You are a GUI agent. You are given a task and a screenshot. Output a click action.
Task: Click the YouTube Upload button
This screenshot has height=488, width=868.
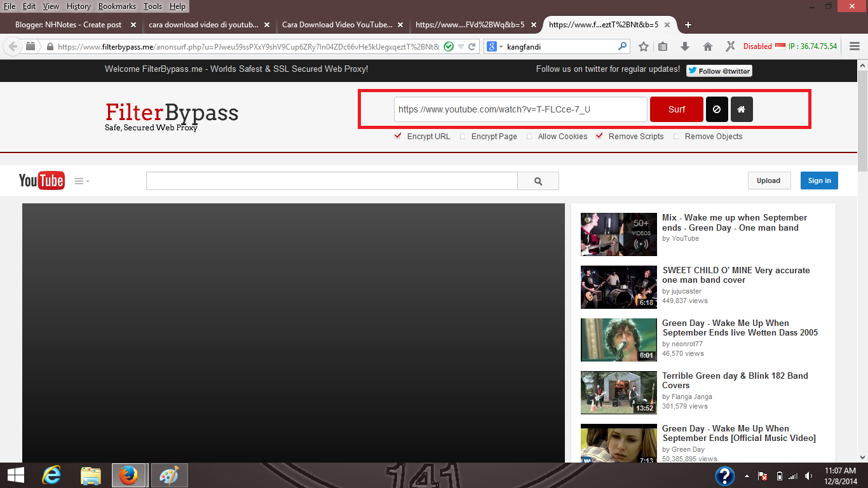[768, 180]
